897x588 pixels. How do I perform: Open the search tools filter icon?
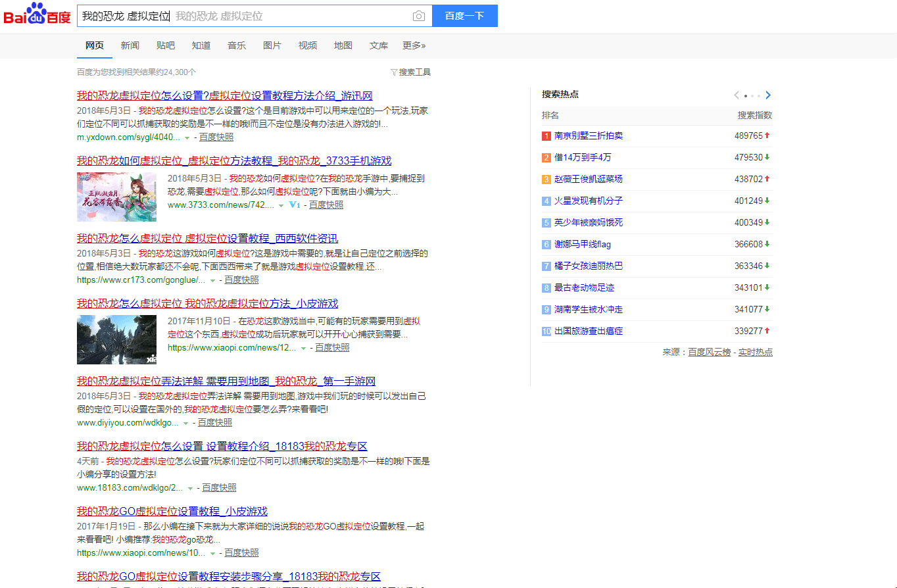393,72
